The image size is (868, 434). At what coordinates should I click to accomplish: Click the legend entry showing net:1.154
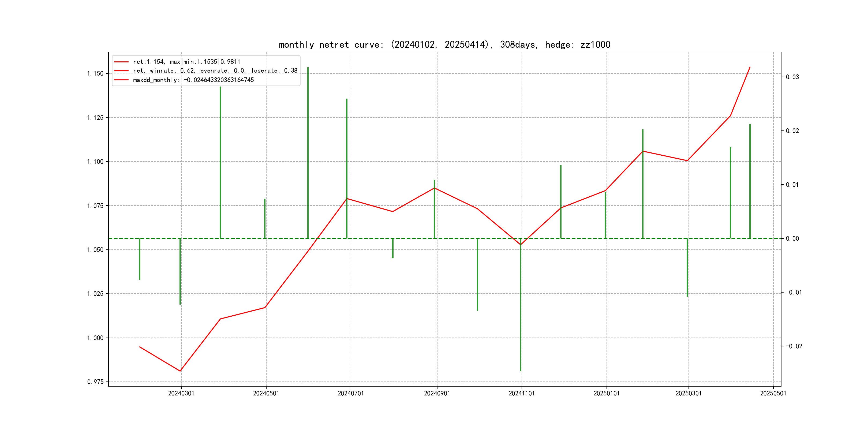[186, 62]
